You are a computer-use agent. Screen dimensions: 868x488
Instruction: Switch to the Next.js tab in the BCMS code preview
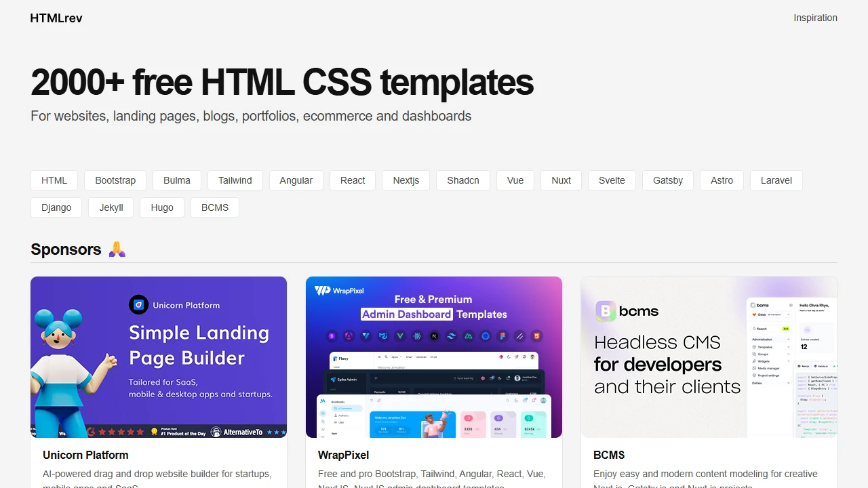[803, 366]
